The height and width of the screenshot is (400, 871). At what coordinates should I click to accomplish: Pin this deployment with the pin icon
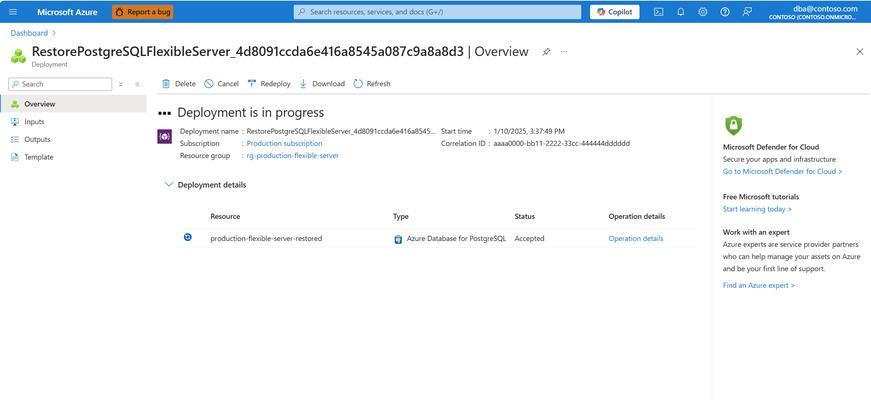click(546, 52)
